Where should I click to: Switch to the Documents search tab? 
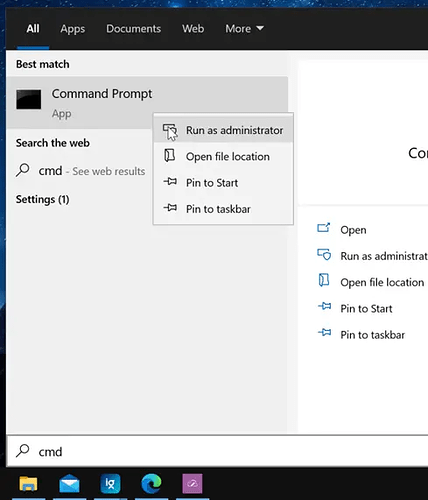tap(133, 29)
